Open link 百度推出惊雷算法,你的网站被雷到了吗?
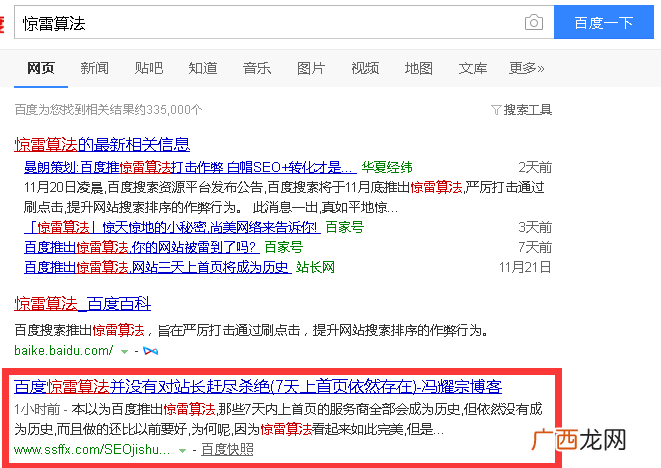The height and width of the screenshot is (468, 661). (x=142, y=247)
